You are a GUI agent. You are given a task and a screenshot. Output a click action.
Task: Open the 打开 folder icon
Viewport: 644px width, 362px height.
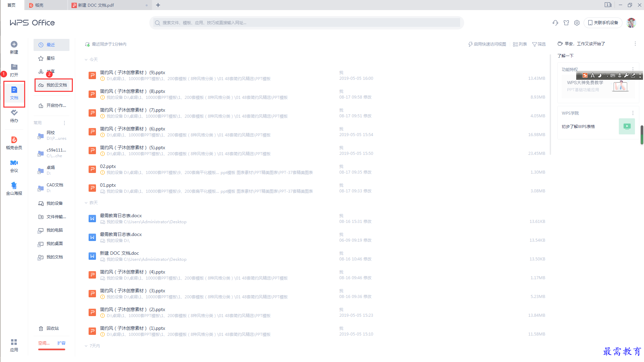pos(14,67)
